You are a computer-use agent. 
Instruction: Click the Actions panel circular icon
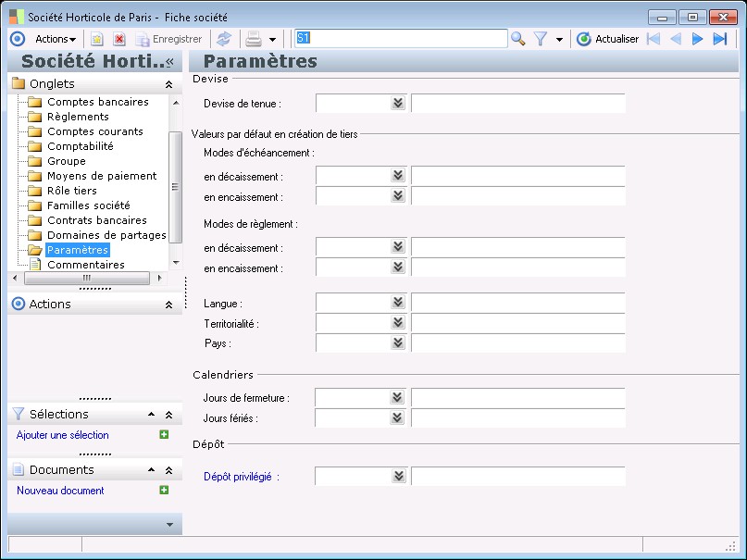coord(19,304)
